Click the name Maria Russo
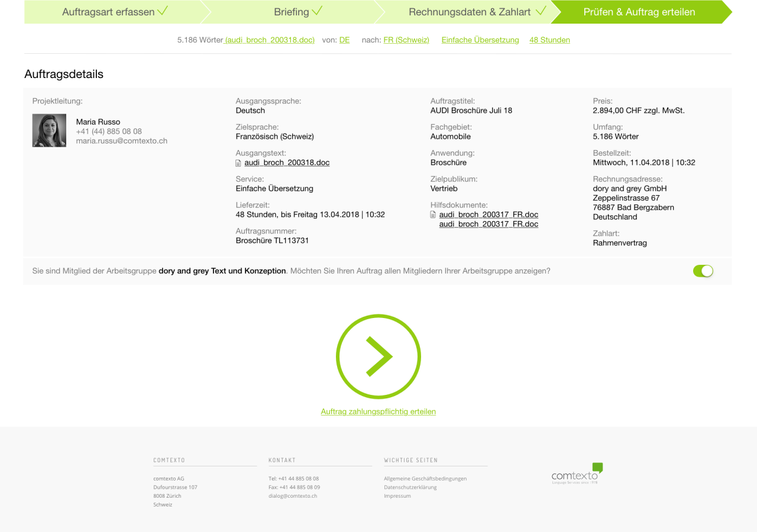 [x=98, y=122]
